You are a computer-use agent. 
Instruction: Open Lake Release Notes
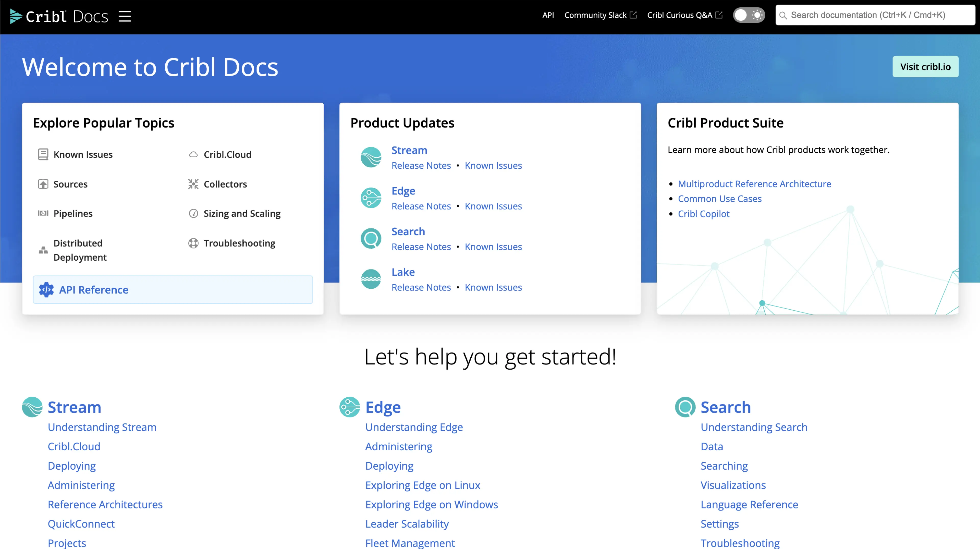click(421, 288)
